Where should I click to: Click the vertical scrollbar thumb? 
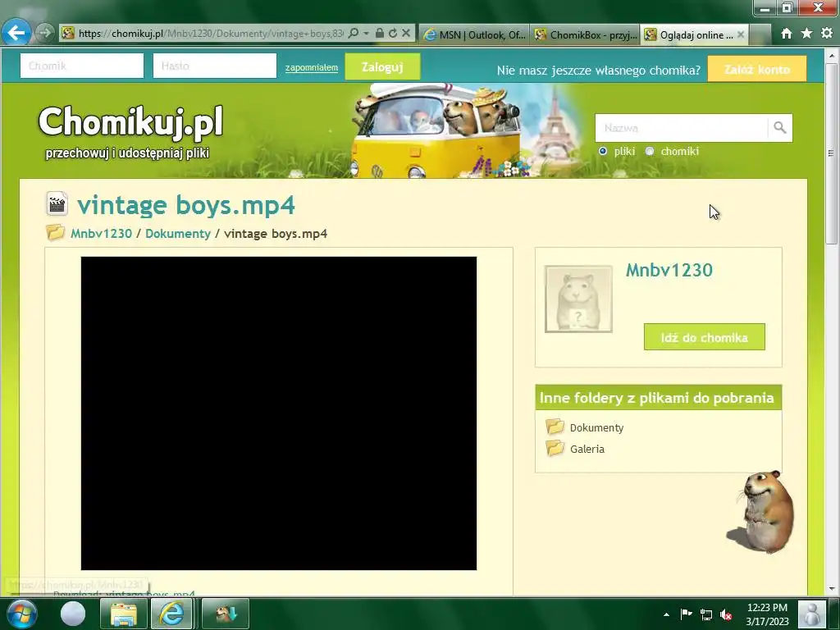[x=832, y=153]
